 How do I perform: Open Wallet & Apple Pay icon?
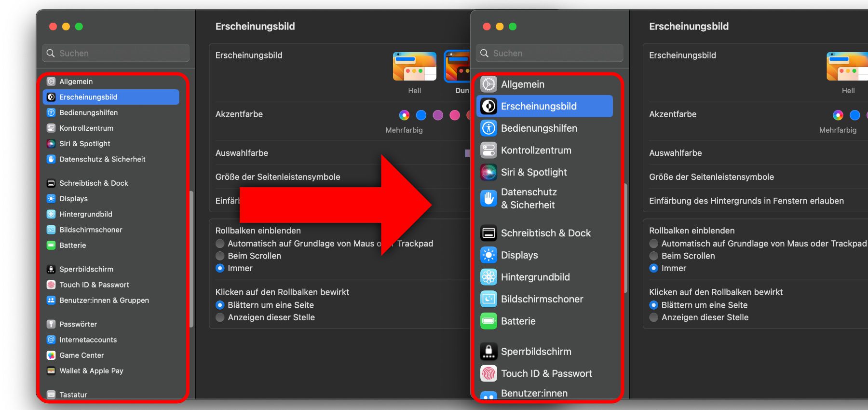click(x=51, y=371)
